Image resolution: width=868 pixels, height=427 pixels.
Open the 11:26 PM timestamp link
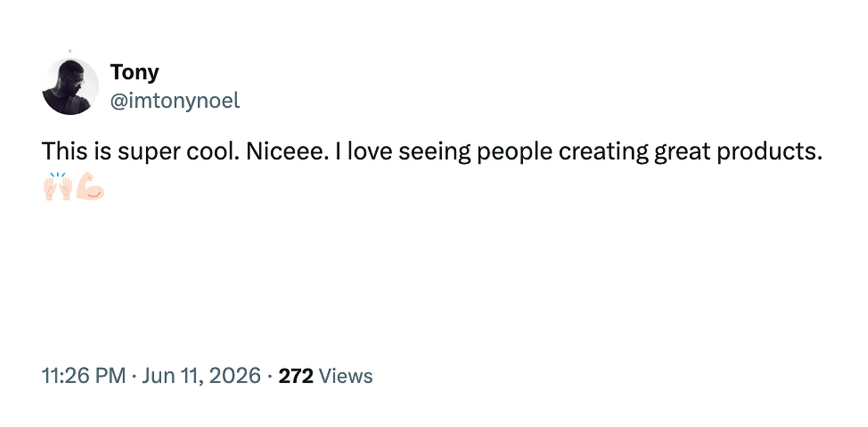click(84, 376)
